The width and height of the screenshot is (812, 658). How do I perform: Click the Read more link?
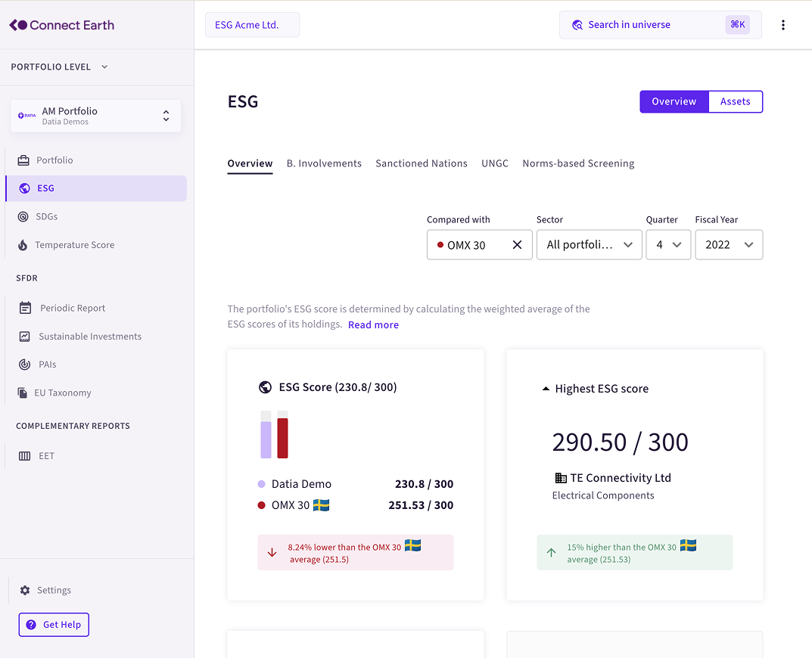coord(373,325)
